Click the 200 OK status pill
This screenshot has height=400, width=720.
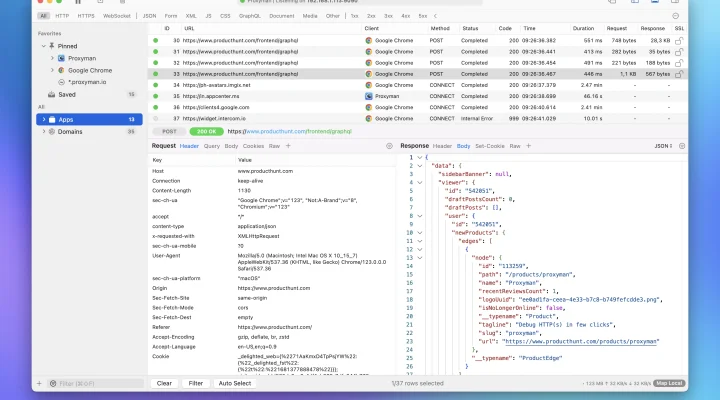pyautogui.click(x=207, y=131)
